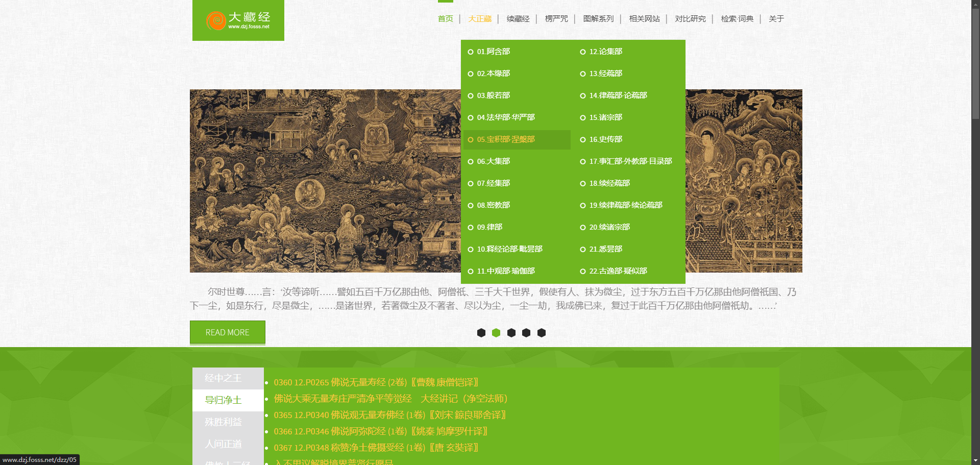
Task: Choose 01.阿含部 from the dropdown list
Action: click(x=493, y=52)
